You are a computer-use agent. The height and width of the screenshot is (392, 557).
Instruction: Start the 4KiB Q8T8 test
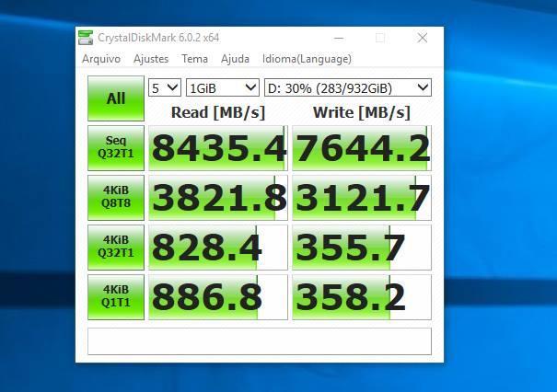(x=116, y=198)
